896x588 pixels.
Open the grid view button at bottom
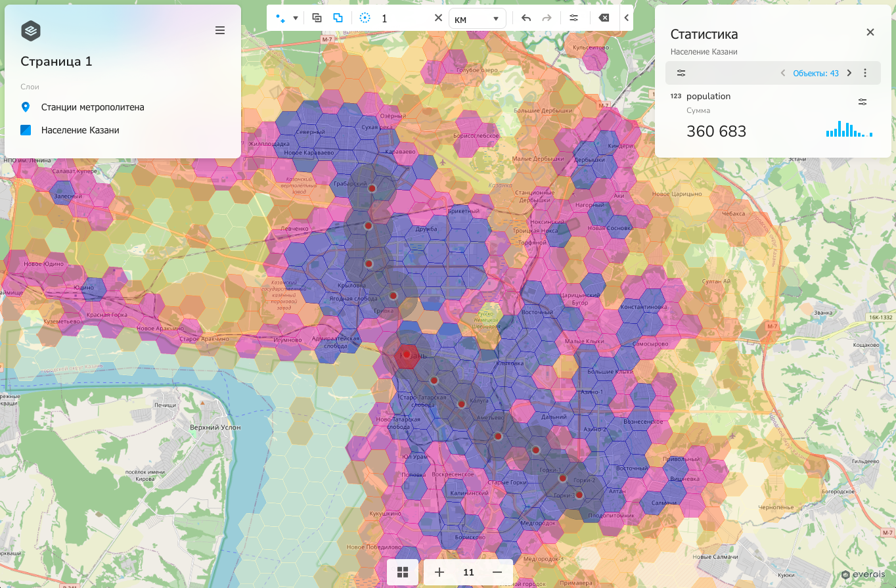pyautogui.click(x=403, y=572)
